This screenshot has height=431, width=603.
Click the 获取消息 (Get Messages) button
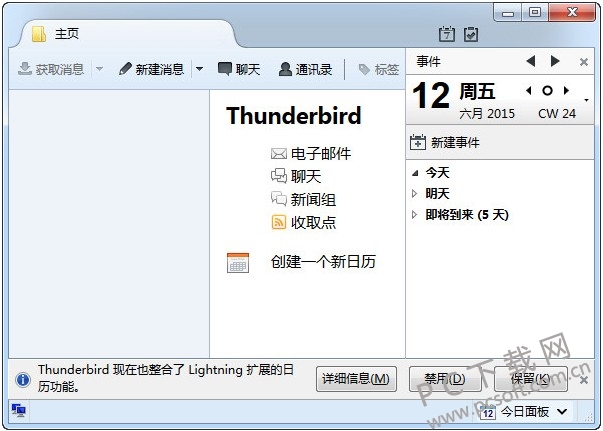point(51,69)
